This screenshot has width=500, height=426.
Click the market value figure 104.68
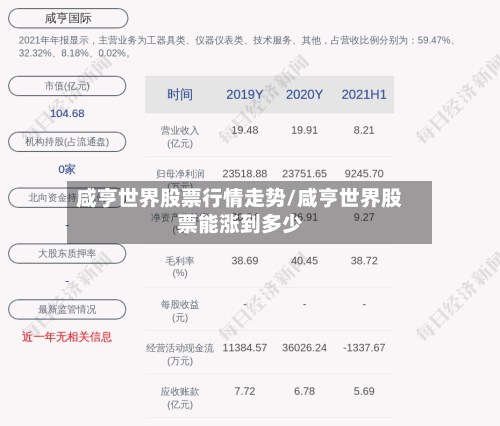pos(67,113)
